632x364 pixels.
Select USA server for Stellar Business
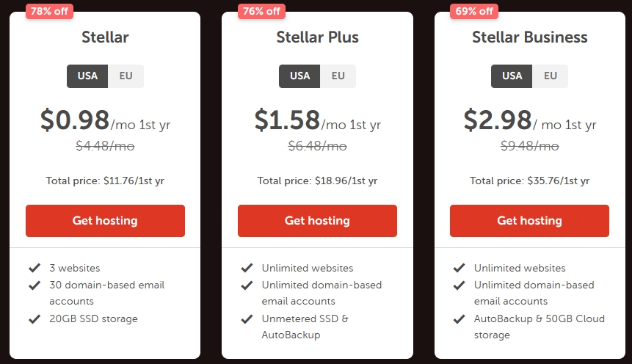tap(512, 76)
